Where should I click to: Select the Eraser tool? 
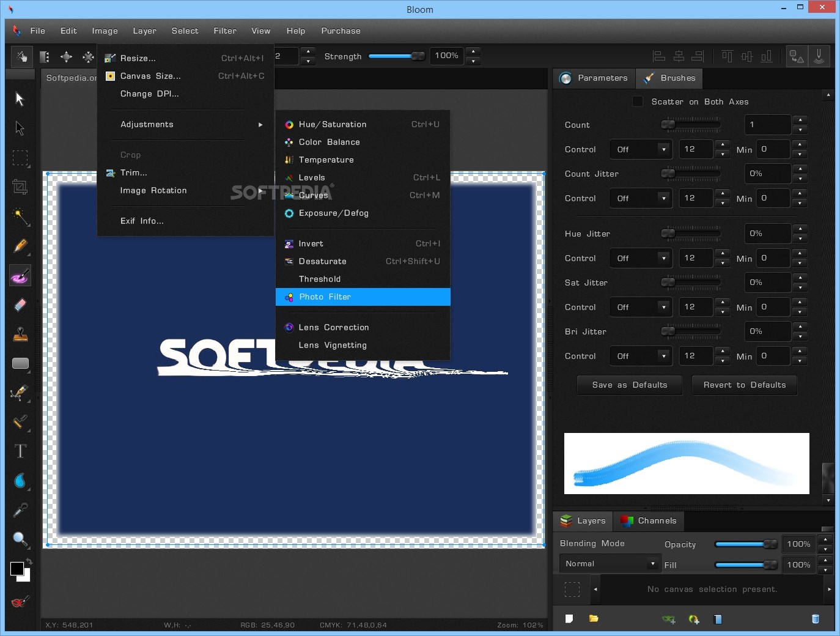20,305
